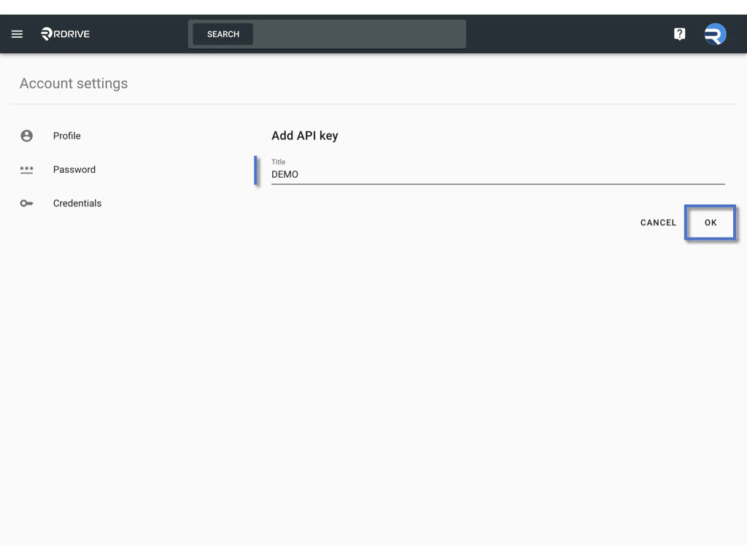Screen dimensions: 747x560
Task: Select the Profile person icon
Action: (27, 136)
